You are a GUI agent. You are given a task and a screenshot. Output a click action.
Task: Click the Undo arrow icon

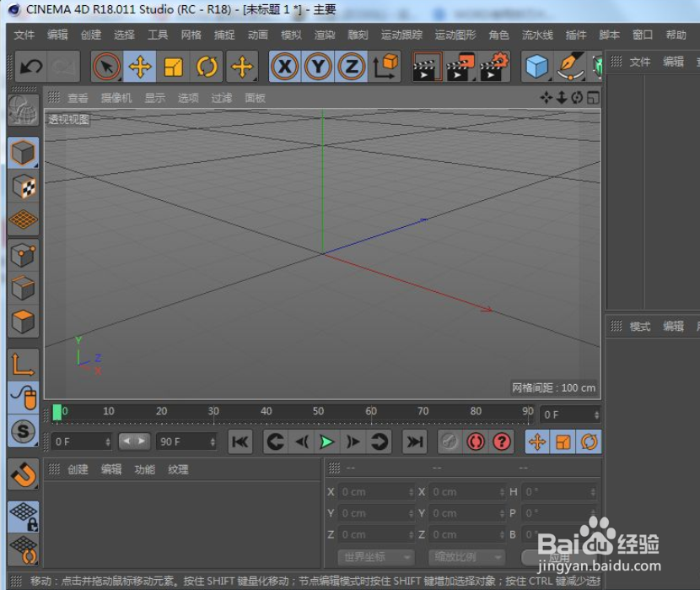(x=31, y=67)
